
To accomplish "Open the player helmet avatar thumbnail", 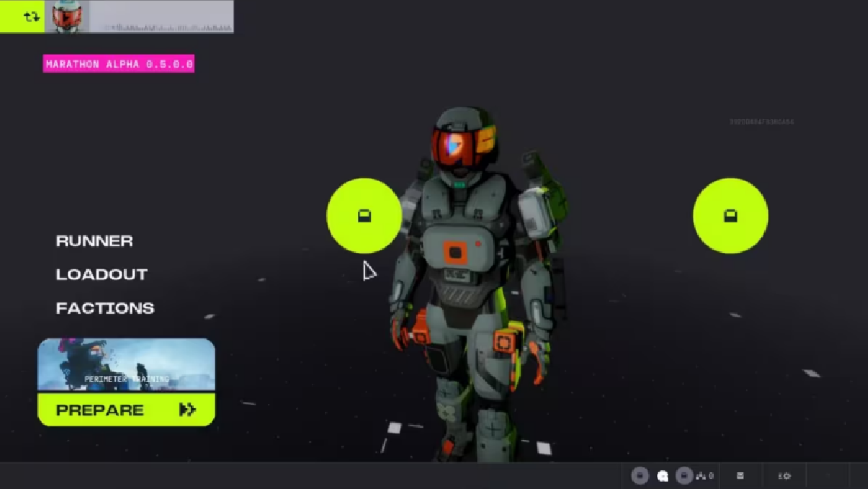I will click(67, 16).
